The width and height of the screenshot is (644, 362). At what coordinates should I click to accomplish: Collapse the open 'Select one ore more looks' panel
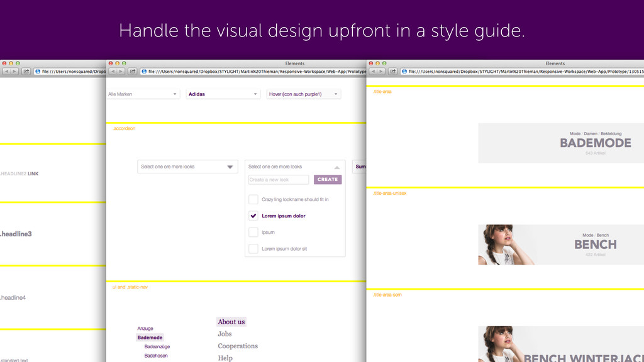[x=336, y=167]
